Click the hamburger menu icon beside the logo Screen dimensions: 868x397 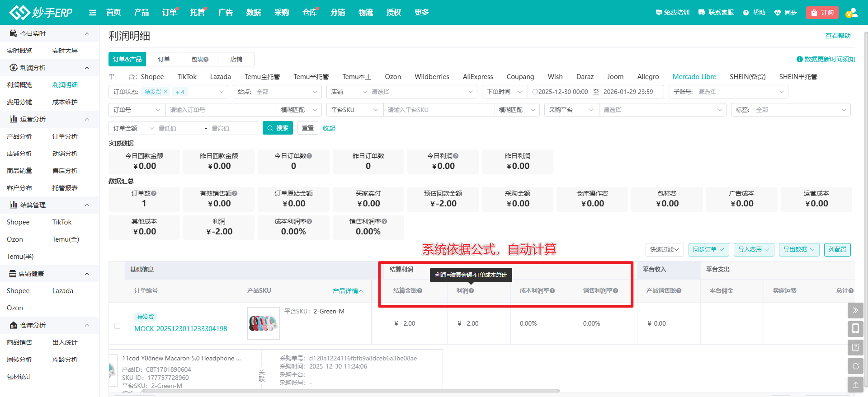[x=93, y=13]
